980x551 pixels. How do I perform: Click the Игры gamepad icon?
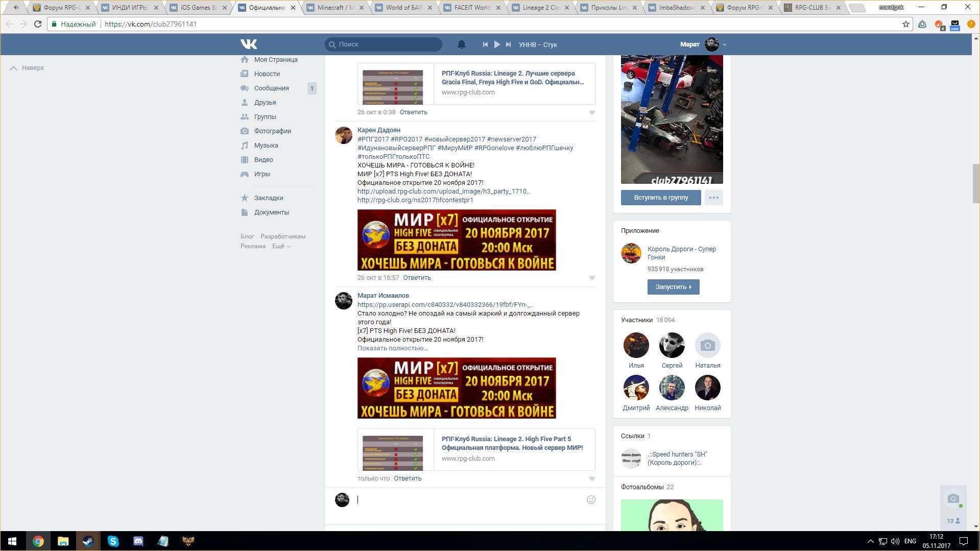pyautogui.click(x=245, y=174)
